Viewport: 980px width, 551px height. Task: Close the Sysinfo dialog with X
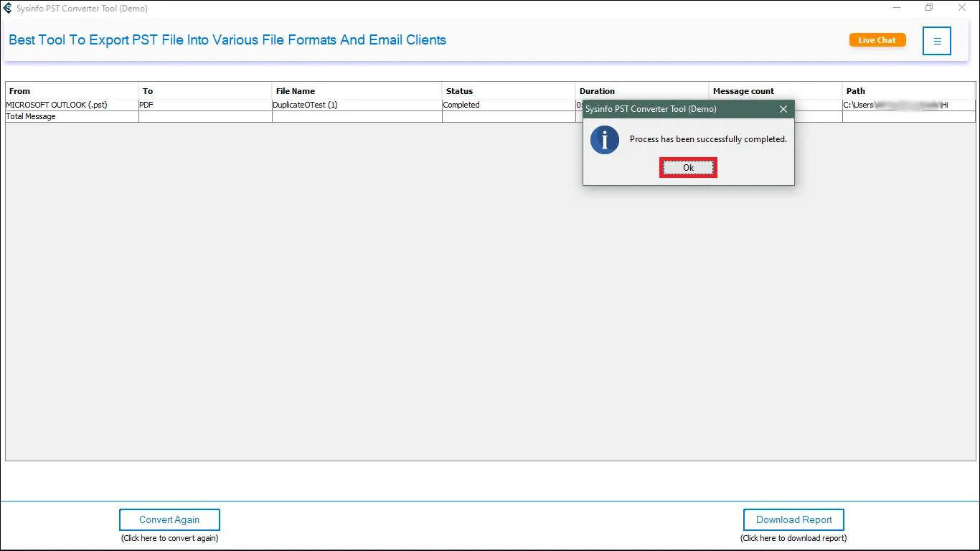click(x=783, y=109)
